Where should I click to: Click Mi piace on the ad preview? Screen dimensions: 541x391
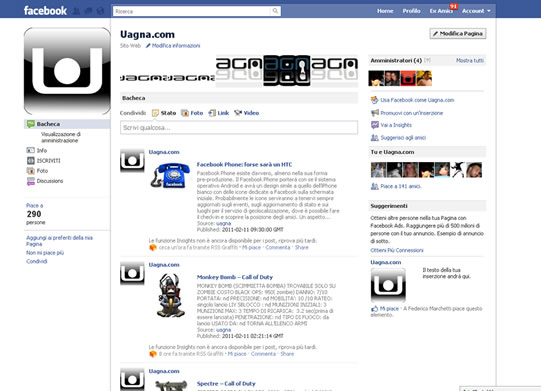388,309
